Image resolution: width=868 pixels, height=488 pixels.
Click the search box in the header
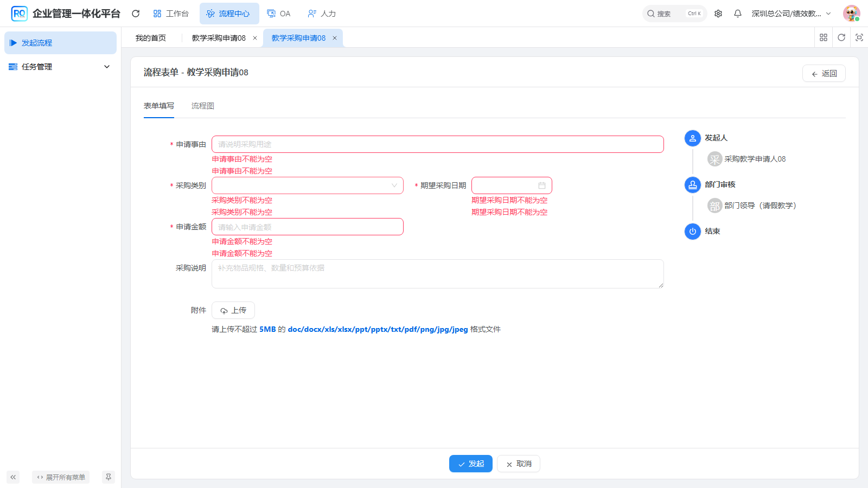click(674, 14)
